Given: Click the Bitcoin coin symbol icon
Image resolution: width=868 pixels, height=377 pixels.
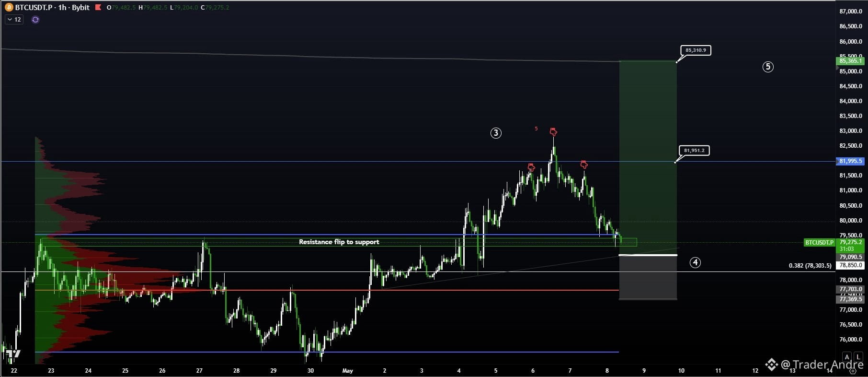Looking at the screenshot, I should (9, 8).
